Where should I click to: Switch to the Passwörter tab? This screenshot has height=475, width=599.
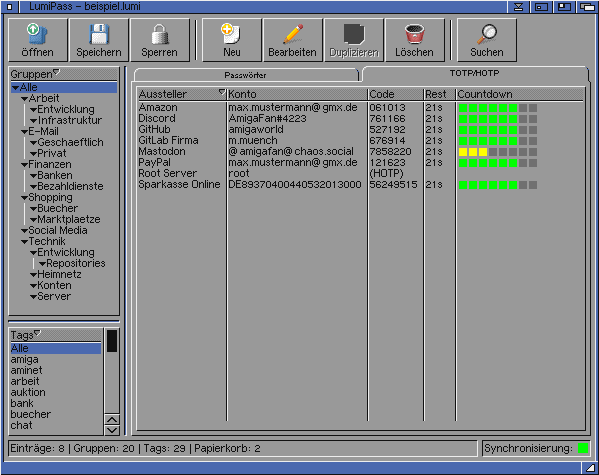pos(245,75)
